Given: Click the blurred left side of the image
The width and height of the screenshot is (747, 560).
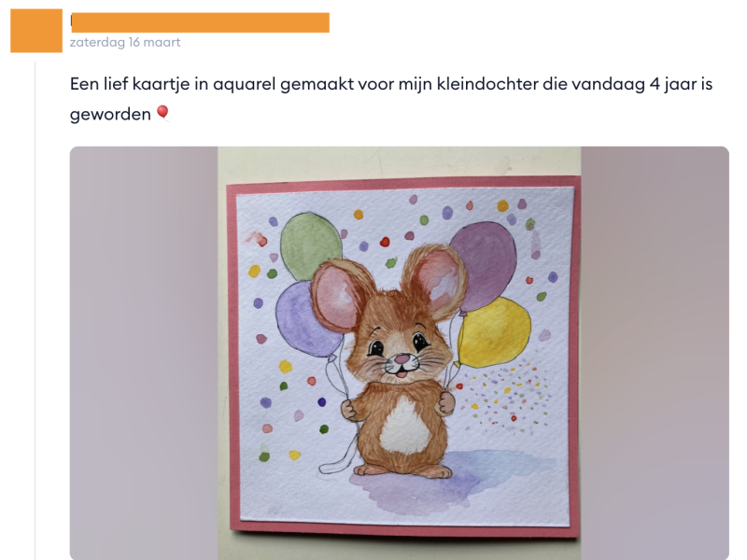Looking at the screenshot, I should 144,353.
